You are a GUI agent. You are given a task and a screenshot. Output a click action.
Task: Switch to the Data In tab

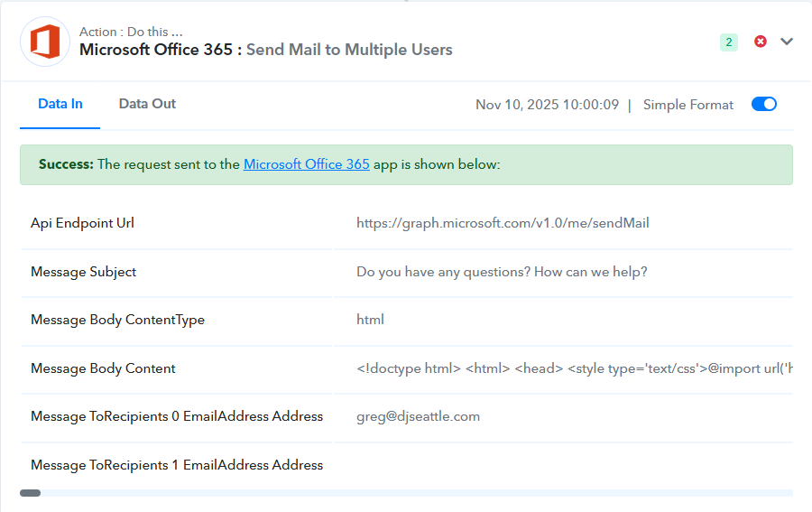[60, 104]
